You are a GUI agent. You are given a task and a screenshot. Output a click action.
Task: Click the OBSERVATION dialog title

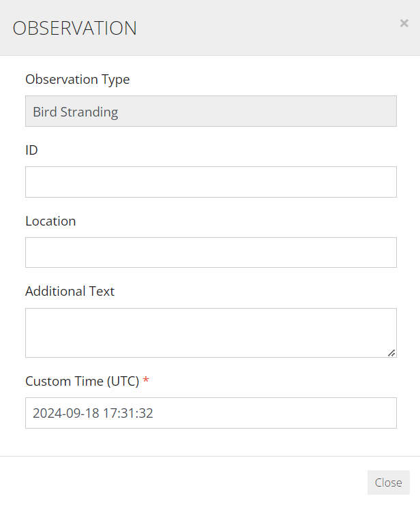click(x=75, y=28)
